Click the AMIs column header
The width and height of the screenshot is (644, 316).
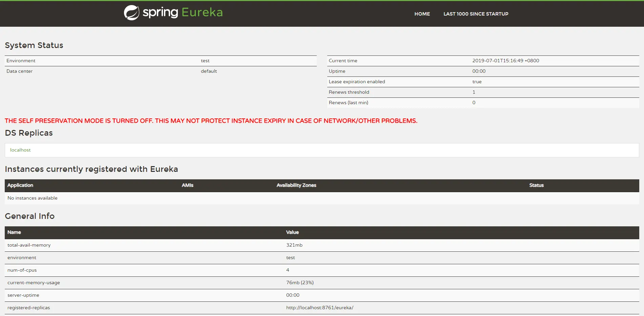pyautogui.click(x=187, y=185)
